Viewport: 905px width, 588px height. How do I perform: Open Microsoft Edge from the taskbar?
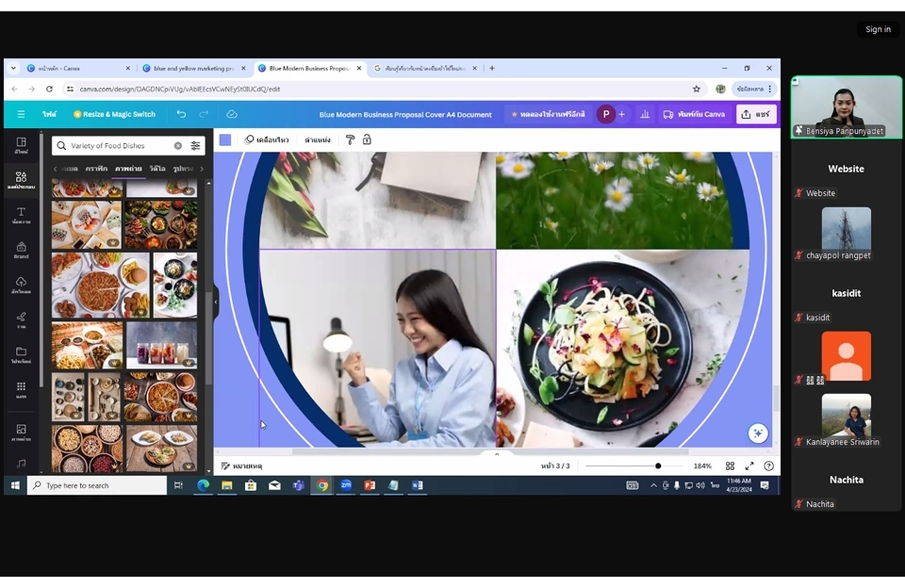[x=203, y=485]
